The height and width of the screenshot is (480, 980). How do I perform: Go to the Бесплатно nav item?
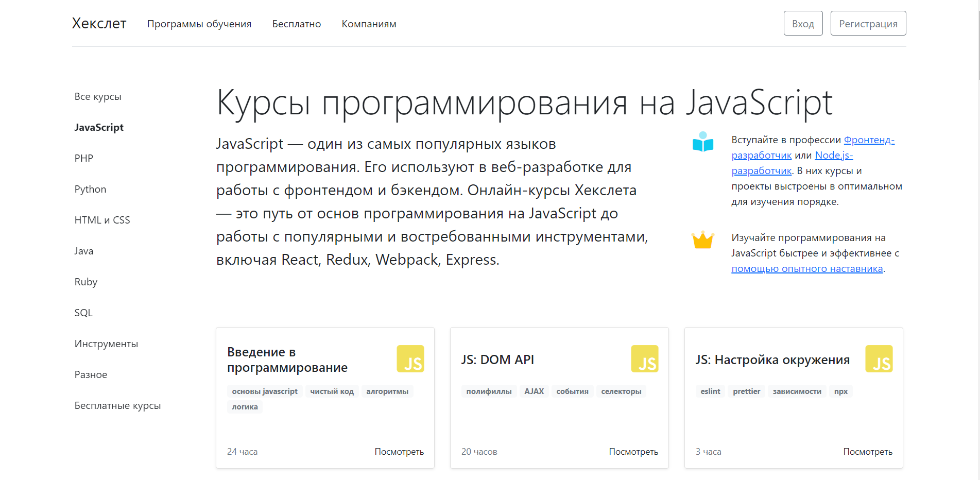pyautogui.click(x=297, y=24)
